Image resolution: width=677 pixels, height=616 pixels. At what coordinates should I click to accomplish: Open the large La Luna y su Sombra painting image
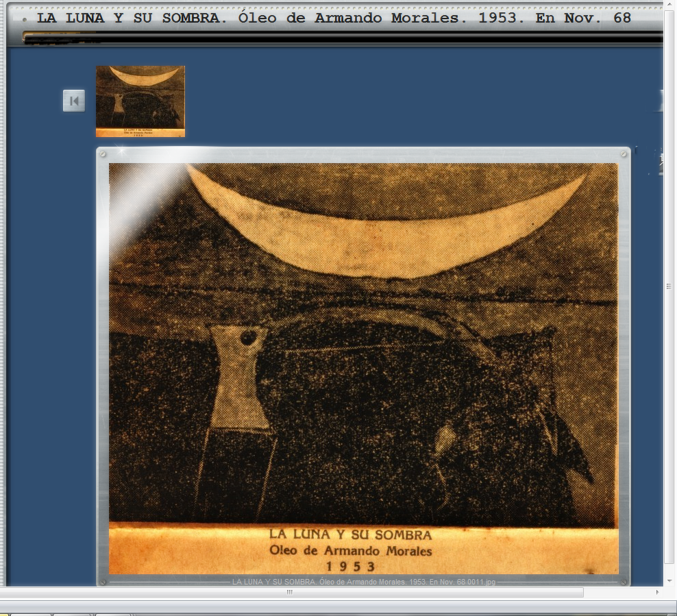pyautogui.click(x=364, y=369)
